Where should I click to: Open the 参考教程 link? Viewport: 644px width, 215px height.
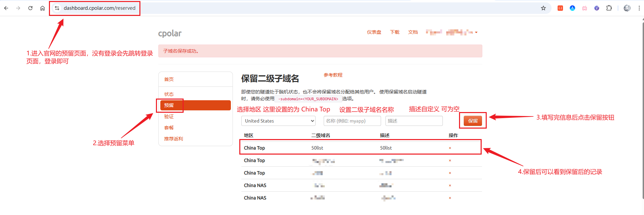[333, 75]
